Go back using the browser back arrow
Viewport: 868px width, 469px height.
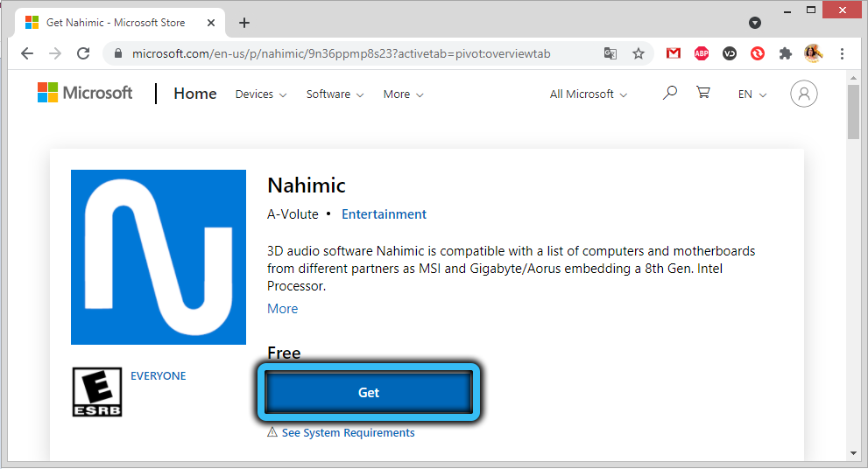[x=27, y=53]
